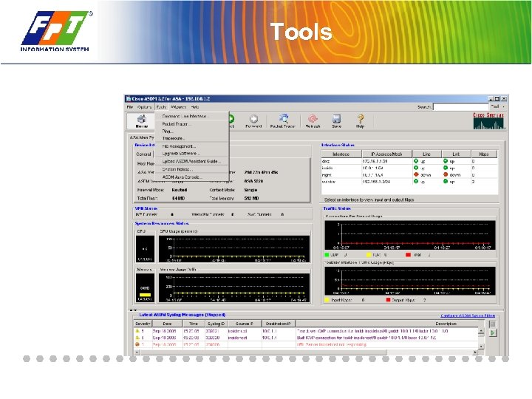Click the Time column header

click(194, 324)
